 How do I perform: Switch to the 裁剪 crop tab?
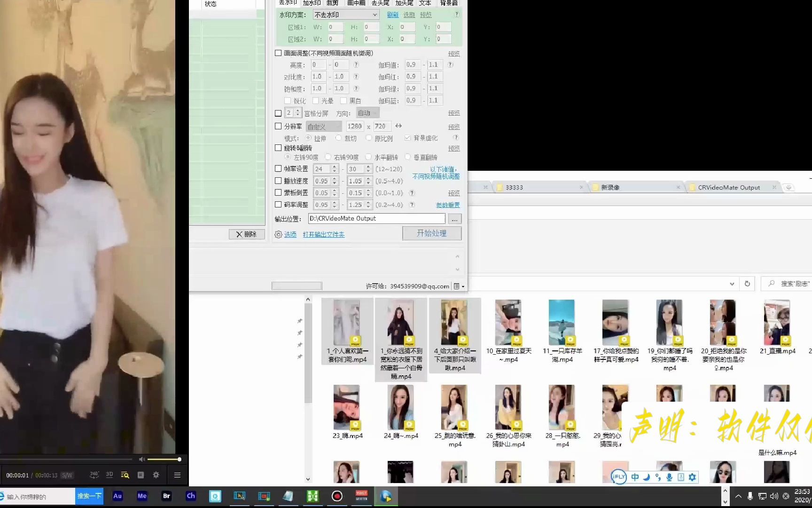[332, 3]
